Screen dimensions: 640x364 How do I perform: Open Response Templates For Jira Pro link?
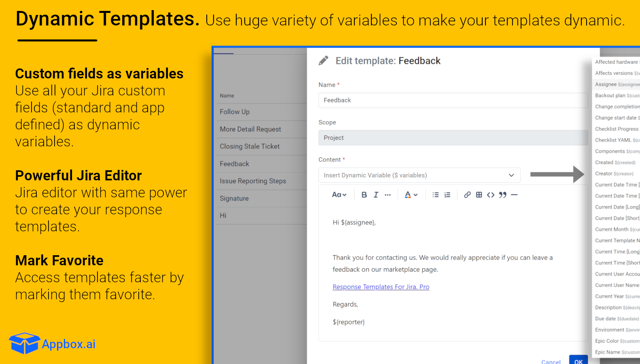point(381,287)
